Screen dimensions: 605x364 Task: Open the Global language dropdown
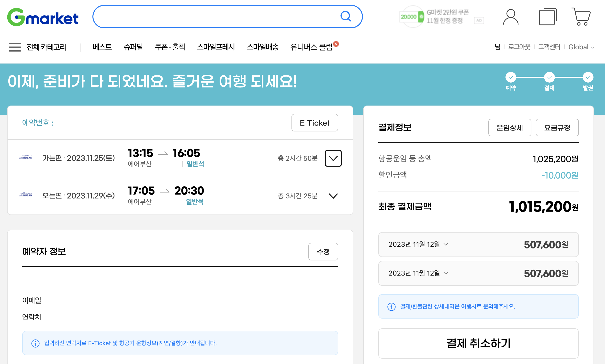(x=581, y=47)
